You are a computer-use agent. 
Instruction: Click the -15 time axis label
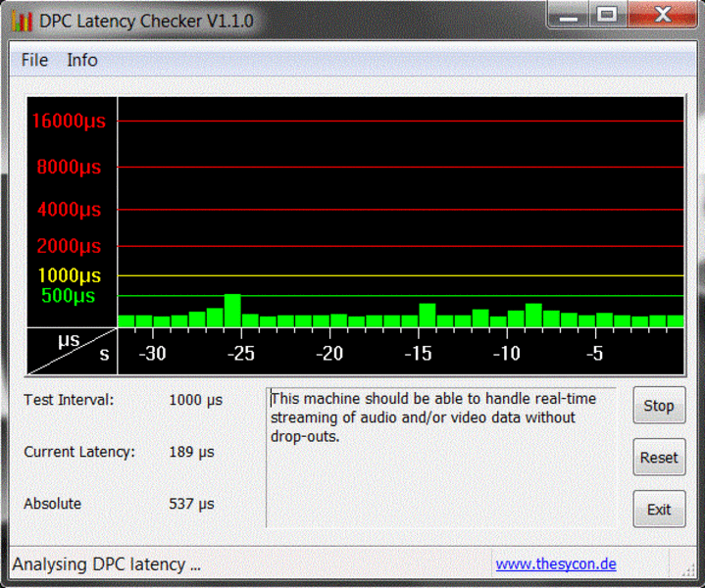418,354
